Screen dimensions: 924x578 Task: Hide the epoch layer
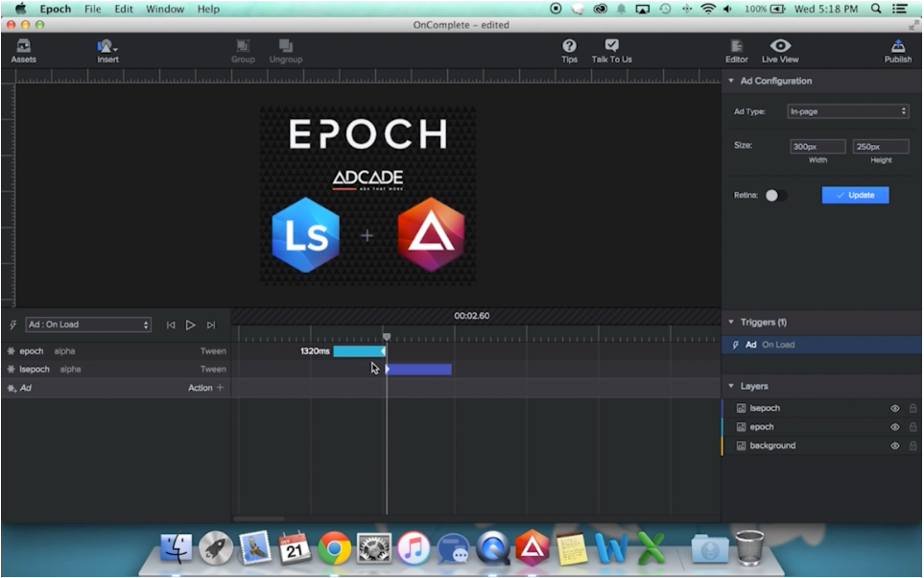[x=894, y=427]
